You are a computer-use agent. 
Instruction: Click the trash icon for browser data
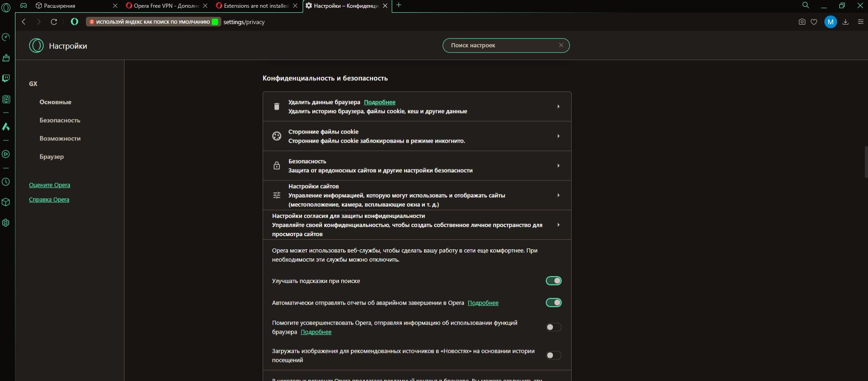point(276,106)
